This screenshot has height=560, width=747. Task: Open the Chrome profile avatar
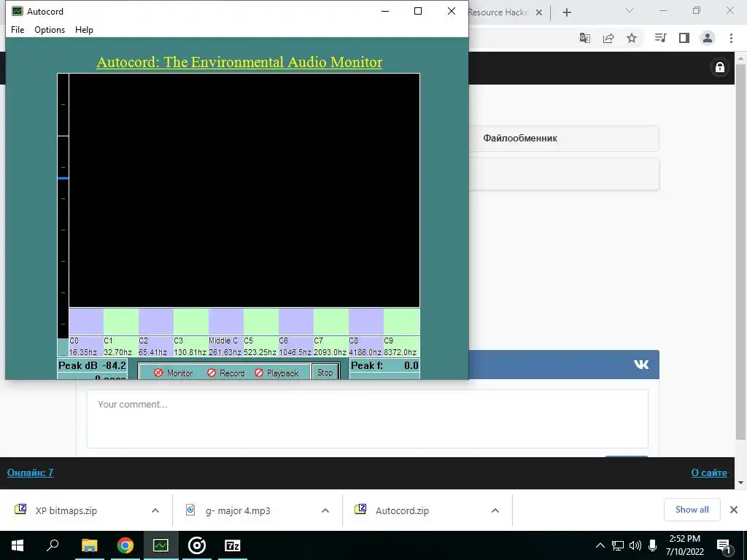(x=708, y=38)
